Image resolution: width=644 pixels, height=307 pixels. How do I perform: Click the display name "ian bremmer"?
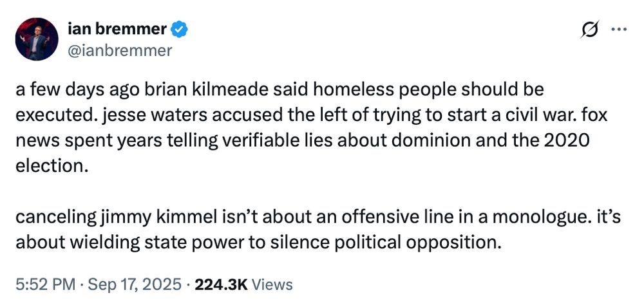pos(118,29)
